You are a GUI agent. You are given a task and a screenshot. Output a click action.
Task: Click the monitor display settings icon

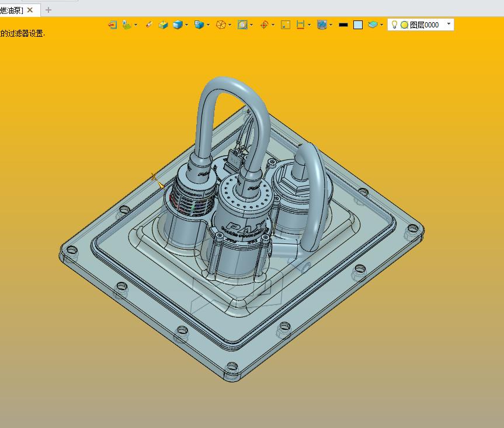(322, 25)
